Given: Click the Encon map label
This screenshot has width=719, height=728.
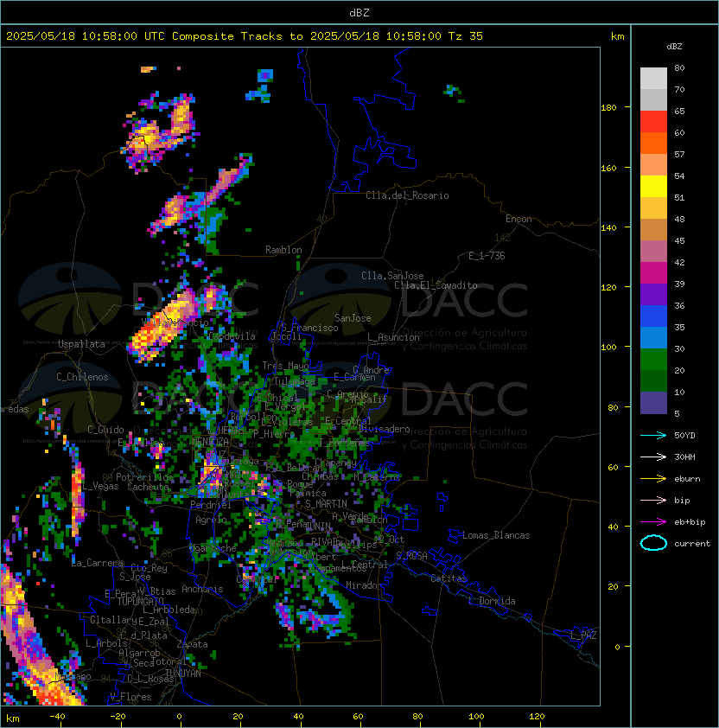Looking at the screenshot, I should pos(519,219).
